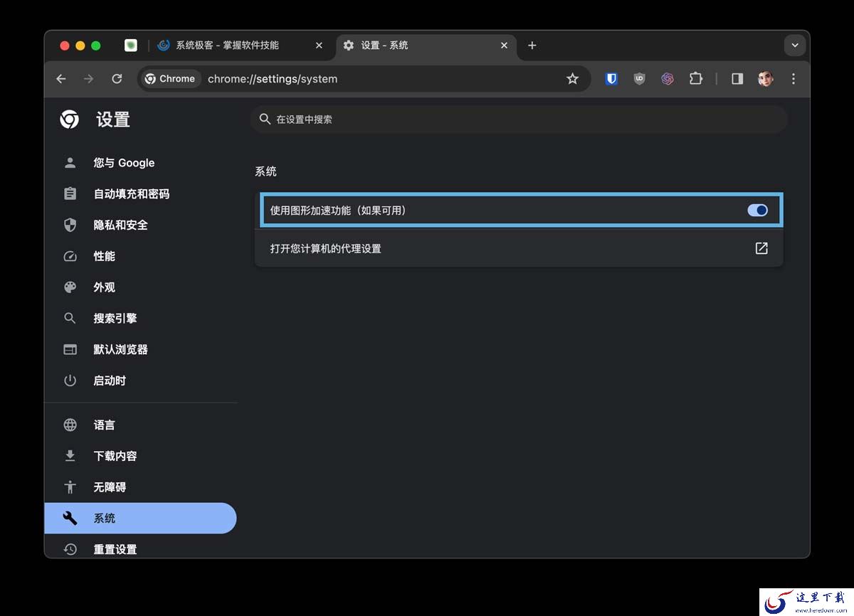
Task: Click the Chrome site info chip
Action: [x=170, y=79]
